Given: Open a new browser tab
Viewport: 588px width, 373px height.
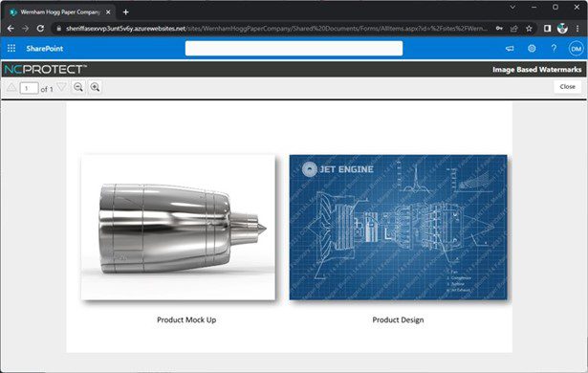Looking at the screenshot, I should click(x=126, y=12).
